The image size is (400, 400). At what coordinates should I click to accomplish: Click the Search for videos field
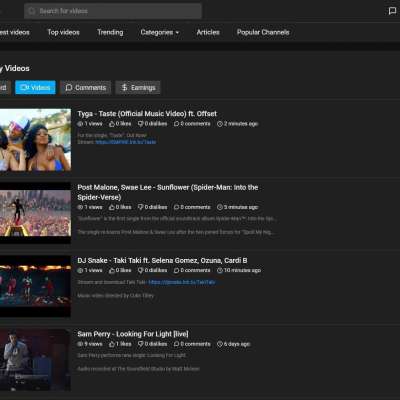point(113,11)
